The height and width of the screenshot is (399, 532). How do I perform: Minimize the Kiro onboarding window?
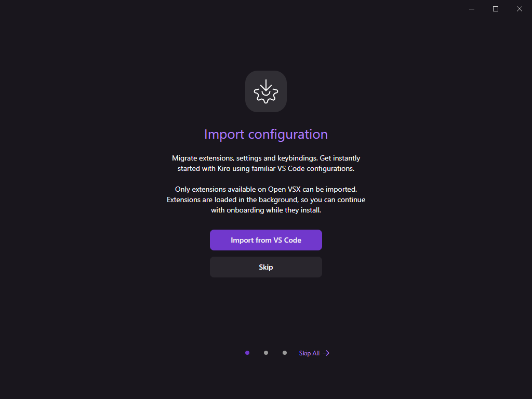point(472,9)
